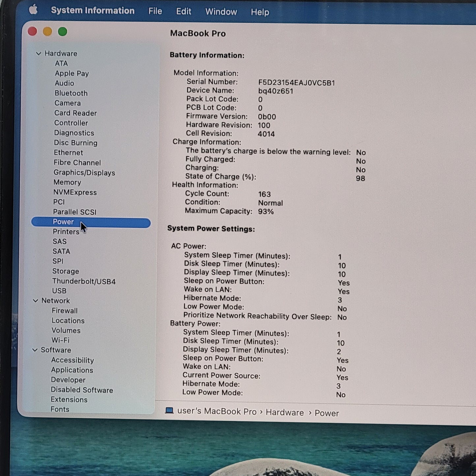Select SATA in the sidebar

61,251
